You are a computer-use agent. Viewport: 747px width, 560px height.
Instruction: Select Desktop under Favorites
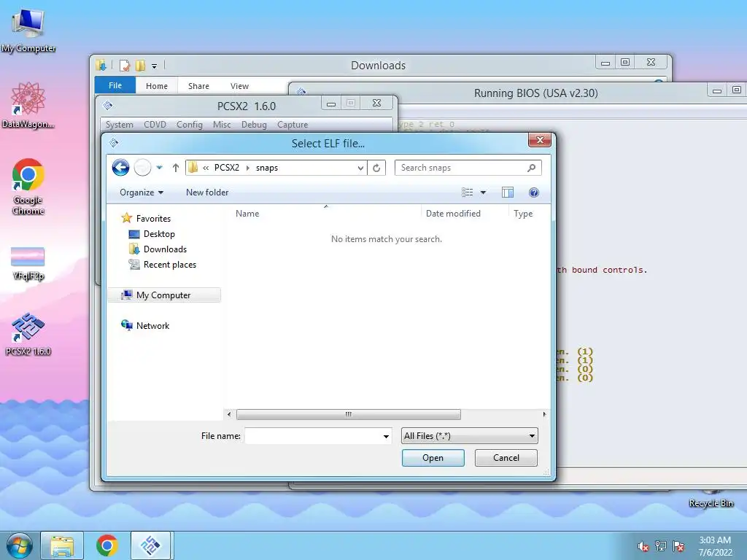click(152, 234)
